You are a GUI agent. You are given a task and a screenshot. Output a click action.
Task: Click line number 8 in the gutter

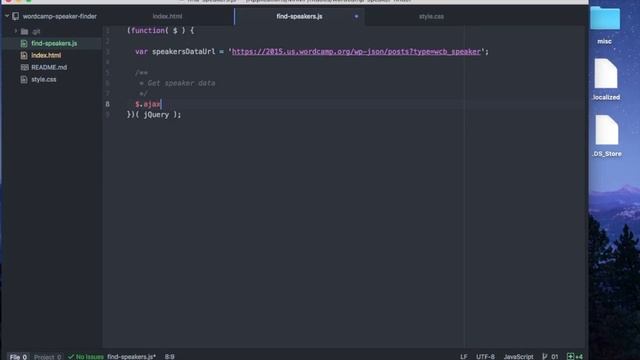[107, 104]
